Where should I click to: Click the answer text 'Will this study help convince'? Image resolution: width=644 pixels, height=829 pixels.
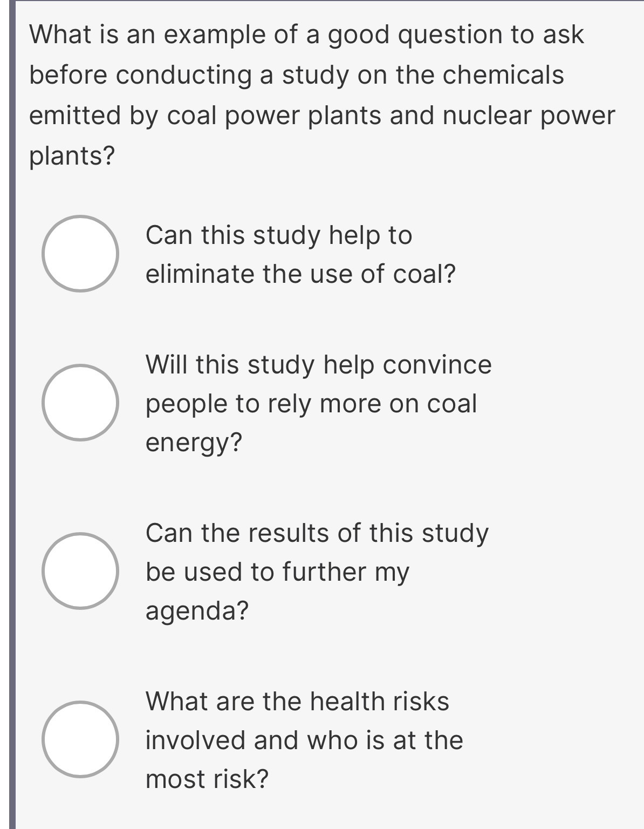click(x=318, y=364)
